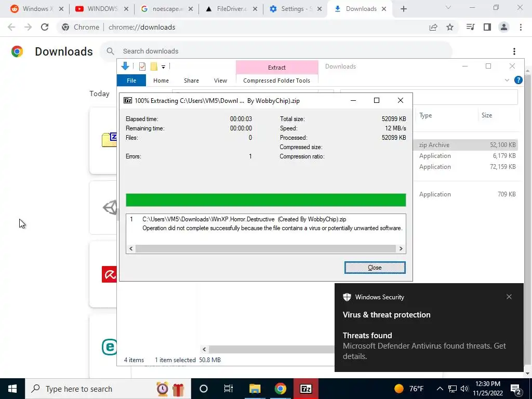
Task: Open the volume control in system tray
Action: [464, 389]
